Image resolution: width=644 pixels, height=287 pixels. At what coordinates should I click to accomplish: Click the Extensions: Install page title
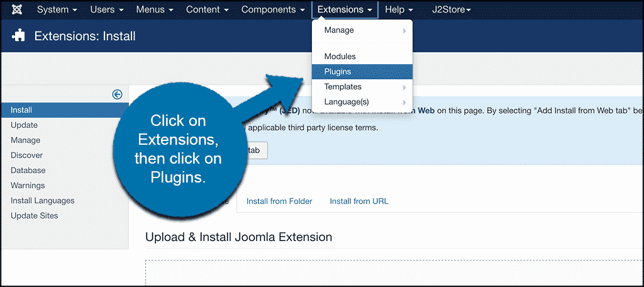pos(85,36)
